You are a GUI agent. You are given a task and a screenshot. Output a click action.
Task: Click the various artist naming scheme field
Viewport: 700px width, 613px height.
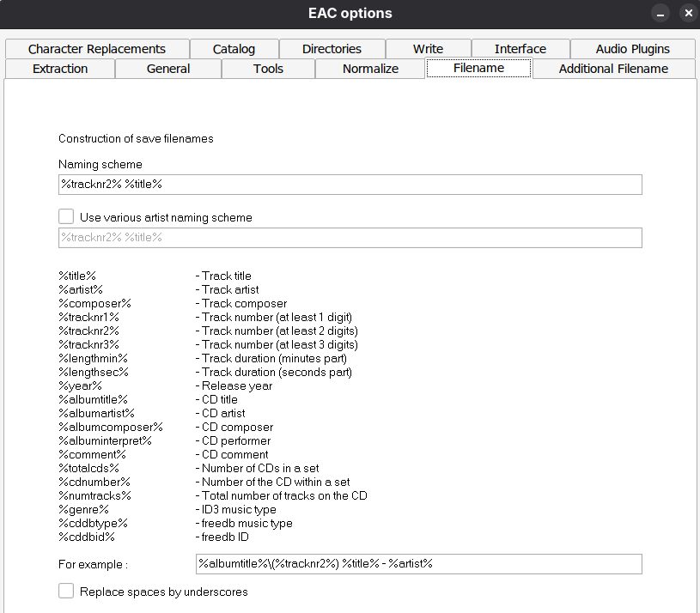tap(350, 238)
